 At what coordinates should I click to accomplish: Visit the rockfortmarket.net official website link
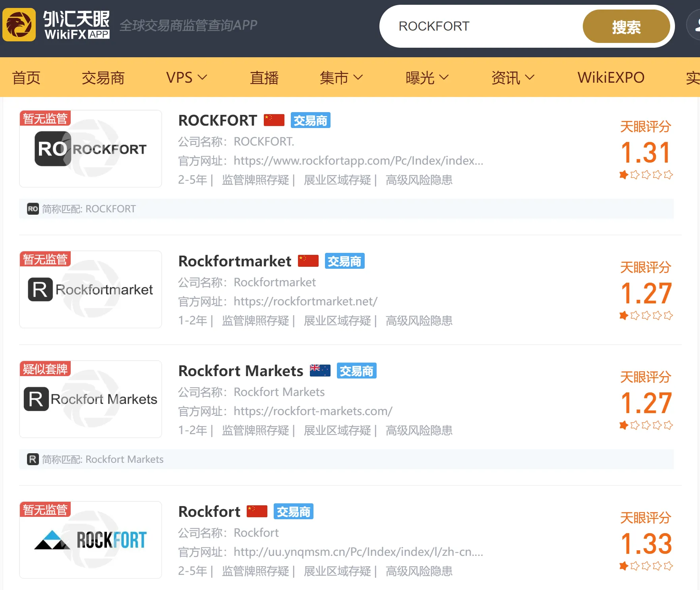[306, 301]
